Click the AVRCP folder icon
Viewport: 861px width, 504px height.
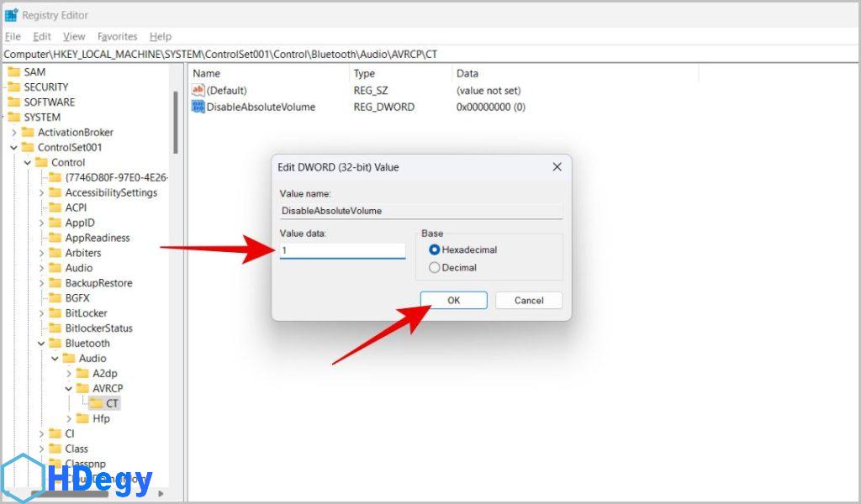pos(82,388)
